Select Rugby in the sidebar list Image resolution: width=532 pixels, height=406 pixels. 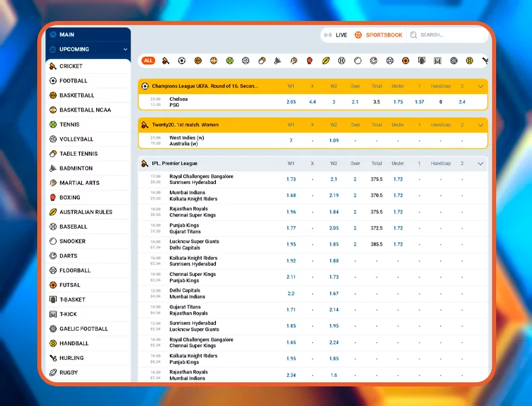(68, 373)
